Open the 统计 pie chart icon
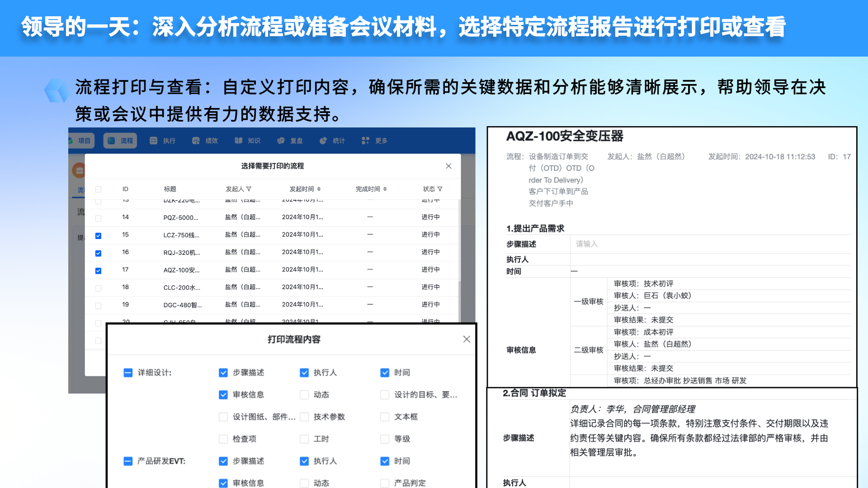This screenshot has width=868, height=488. tap(323, 141)
